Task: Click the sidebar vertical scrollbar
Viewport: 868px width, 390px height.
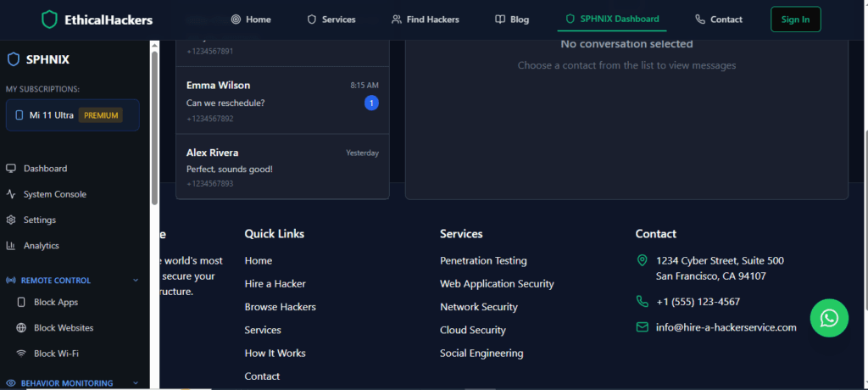Action: coord(154,129)
